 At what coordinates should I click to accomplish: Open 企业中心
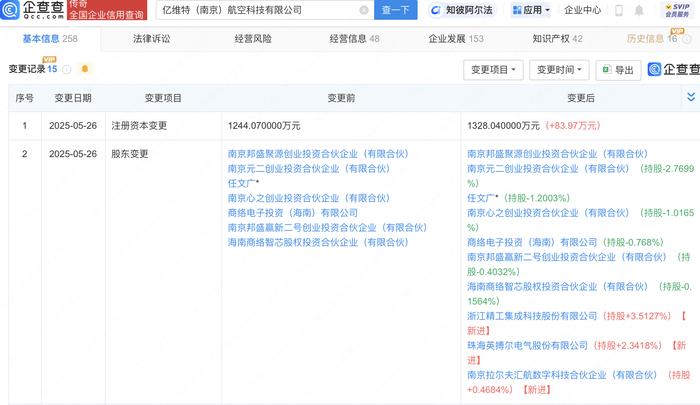[583, 10]
